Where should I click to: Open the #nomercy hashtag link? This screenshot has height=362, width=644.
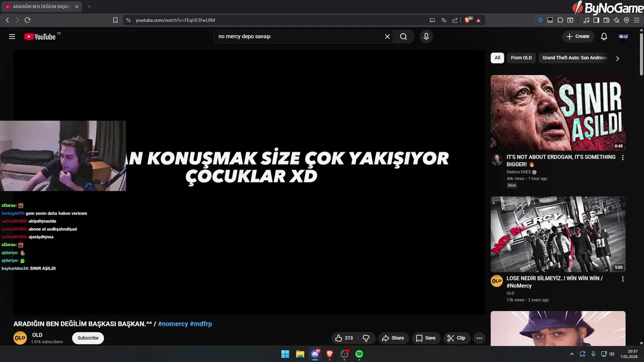pyautogui.click(x=173, y=324)
